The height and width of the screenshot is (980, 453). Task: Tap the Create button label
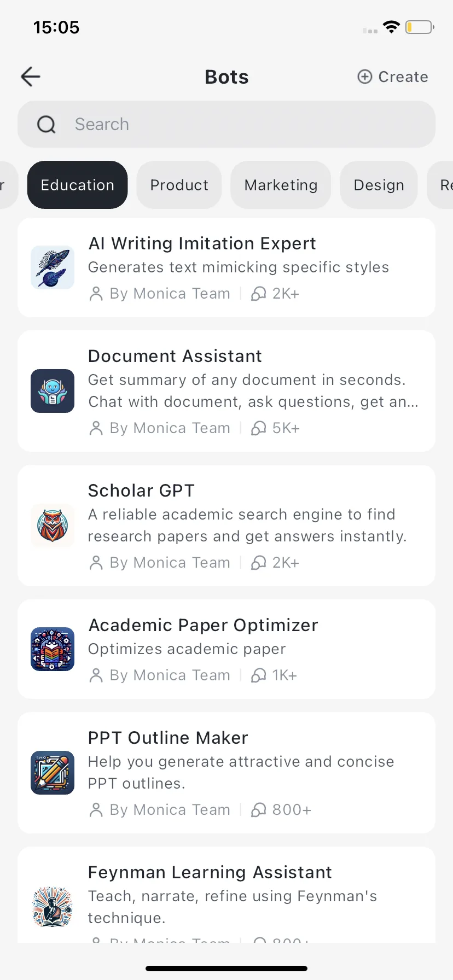pos(403,77)
